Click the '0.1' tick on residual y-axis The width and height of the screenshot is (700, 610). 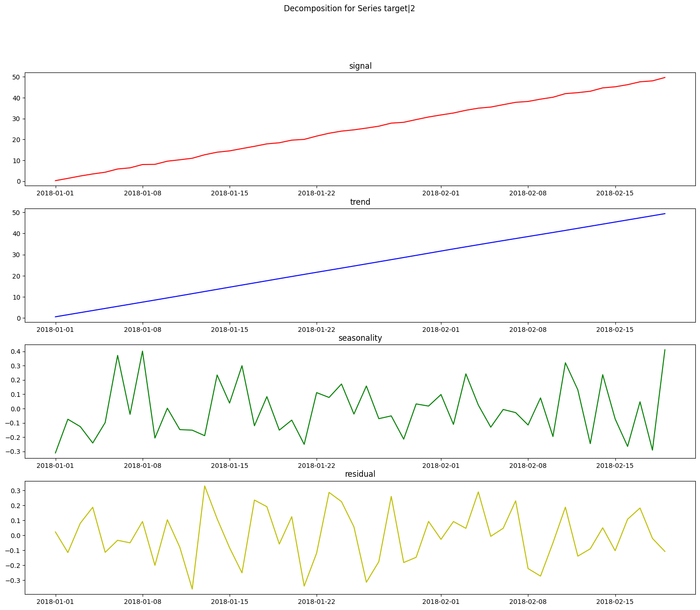point(16,521)
